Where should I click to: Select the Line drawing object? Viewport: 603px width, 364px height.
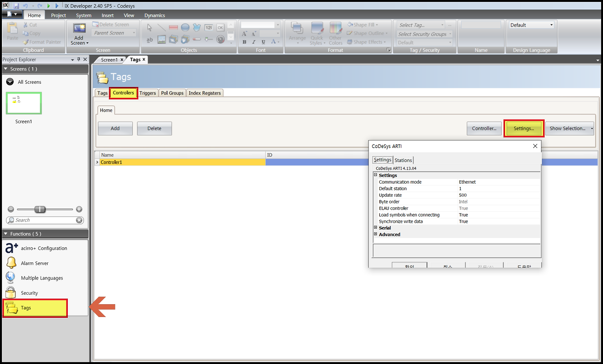(162, 27)
